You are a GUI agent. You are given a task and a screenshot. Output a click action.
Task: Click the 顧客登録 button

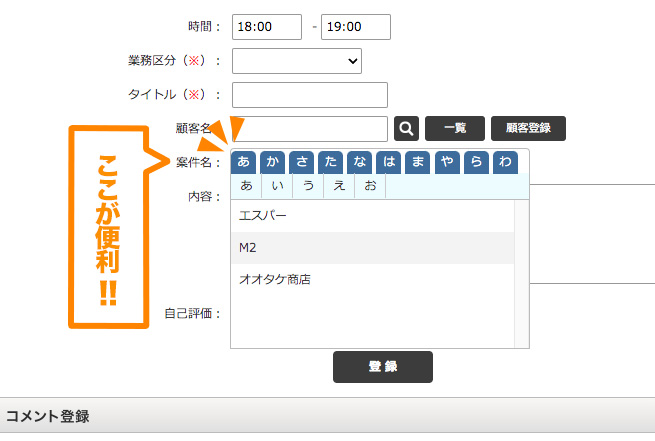(x=528, y=128)
